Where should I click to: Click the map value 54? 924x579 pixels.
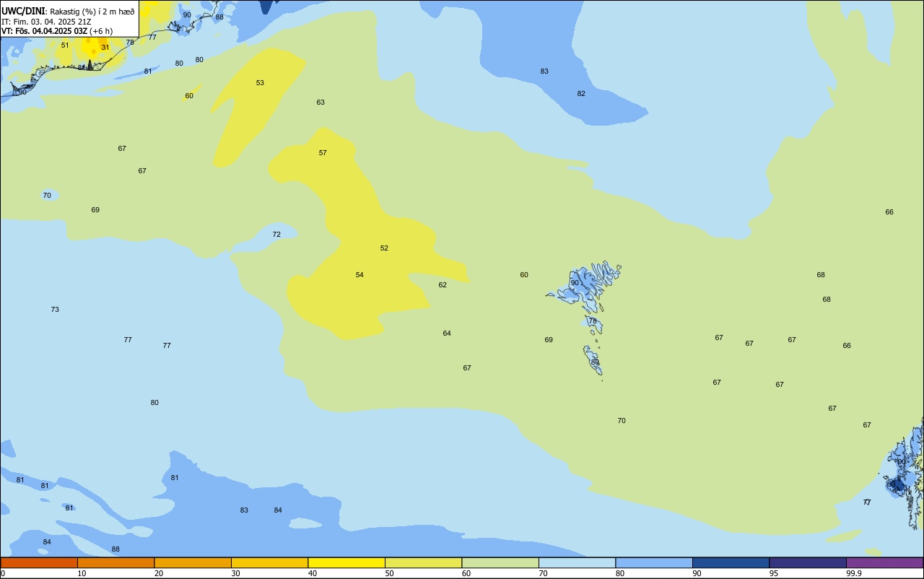359,275
